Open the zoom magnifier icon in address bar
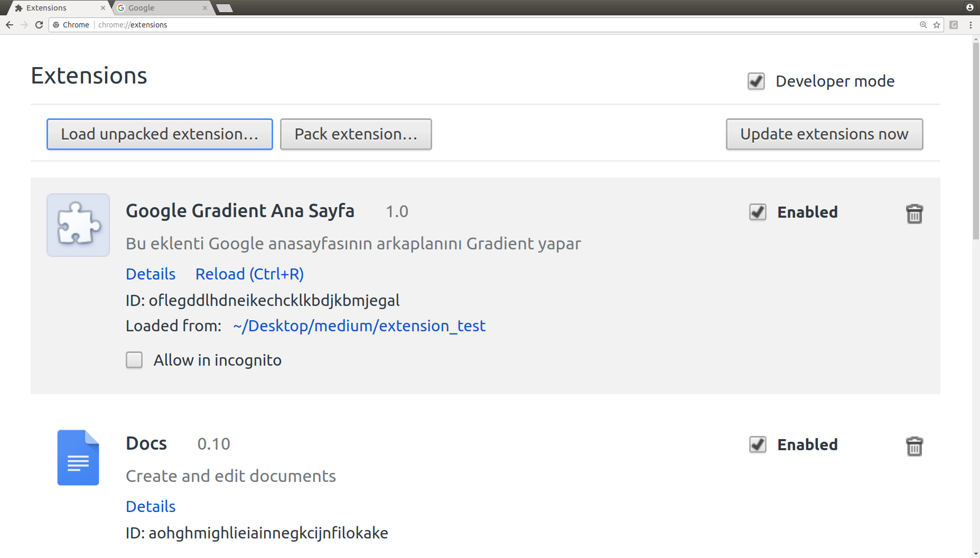 (x=923, y=25)
